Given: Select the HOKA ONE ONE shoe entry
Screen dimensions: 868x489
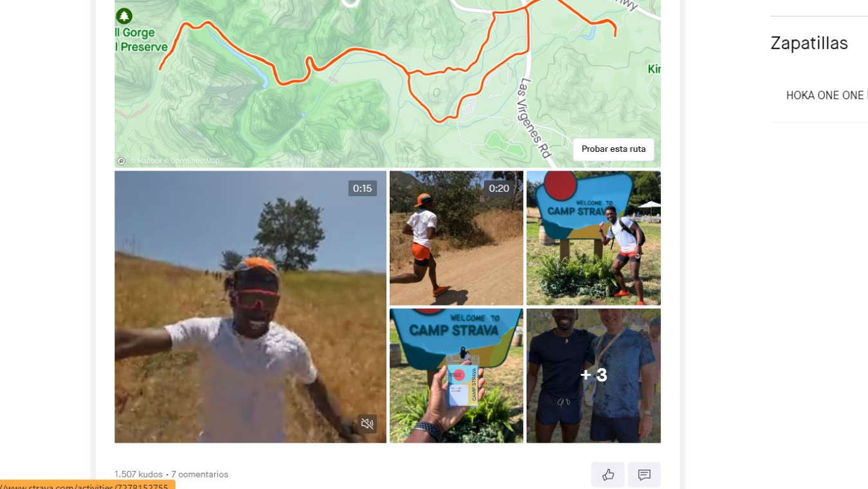Looking at the screenshot, I should (x=827, y=95).
